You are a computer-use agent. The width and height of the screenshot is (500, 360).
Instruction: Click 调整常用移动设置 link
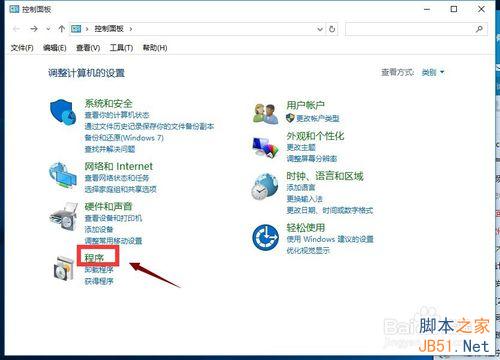point(113,241)
